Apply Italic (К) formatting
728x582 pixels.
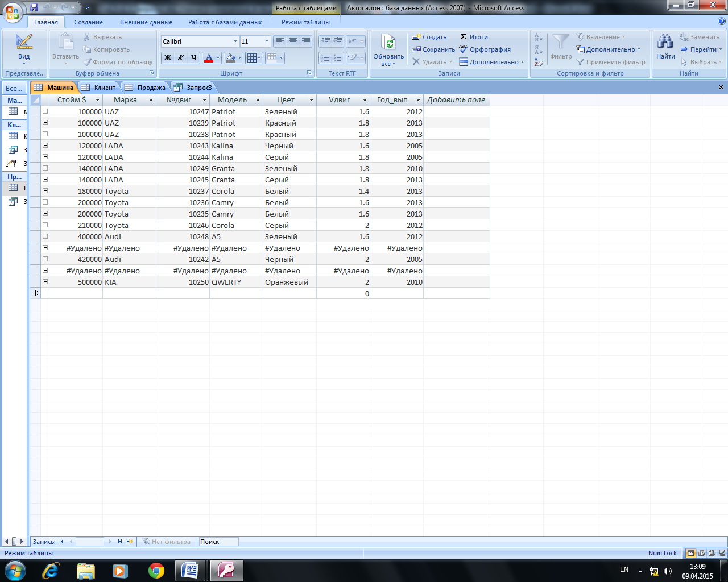181,57
